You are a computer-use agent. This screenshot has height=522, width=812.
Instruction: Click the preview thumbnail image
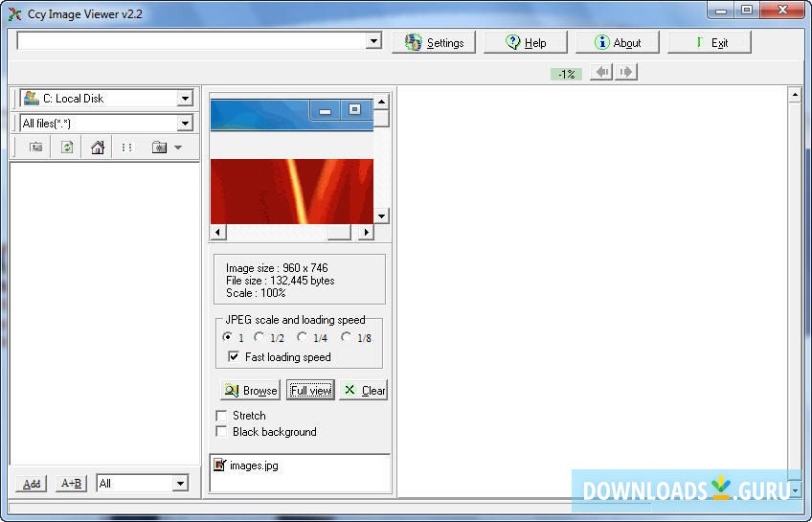click(x=291, y=161)
